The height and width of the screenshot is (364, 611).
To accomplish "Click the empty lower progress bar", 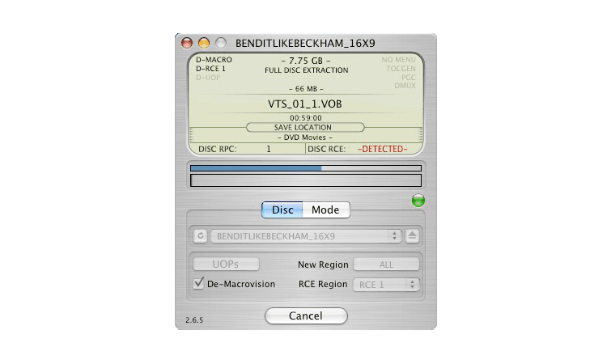I will 306,180.
